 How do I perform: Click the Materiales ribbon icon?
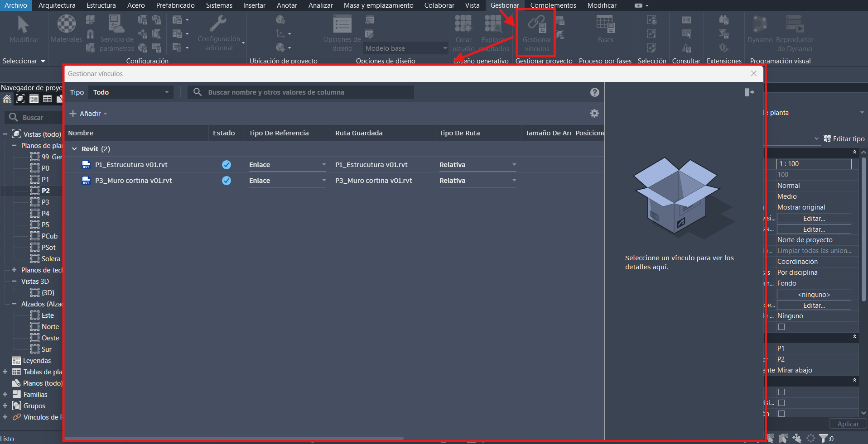[66, 25]
